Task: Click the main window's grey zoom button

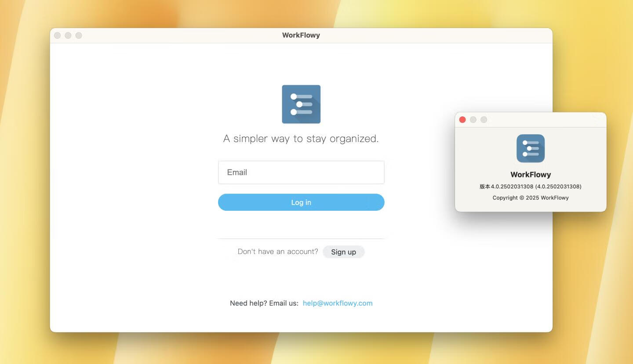Action: pos(79,35)
